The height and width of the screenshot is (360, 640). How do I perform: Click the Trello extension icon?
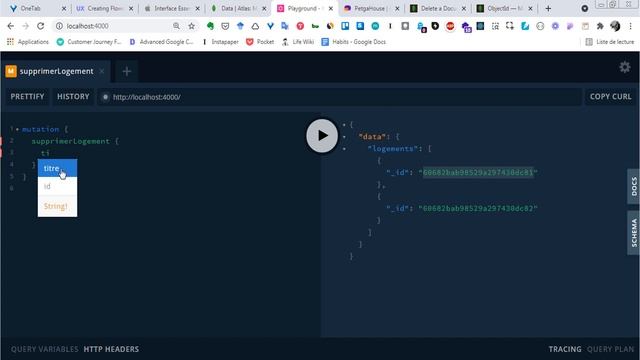click(x=345, y=26)
